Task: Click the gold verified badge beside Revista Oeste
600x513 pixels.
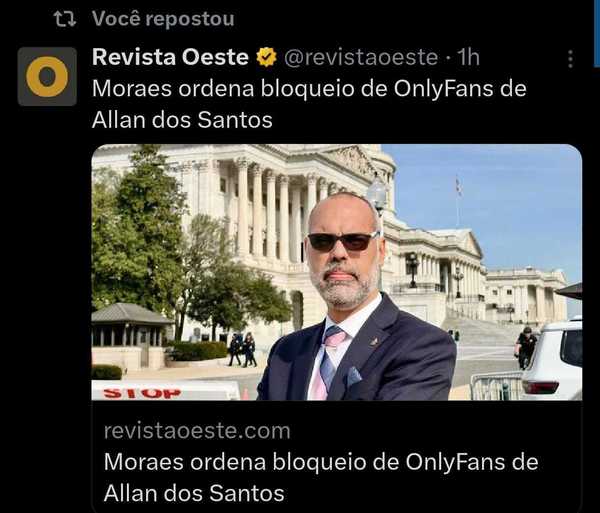Action: point(266,57)
